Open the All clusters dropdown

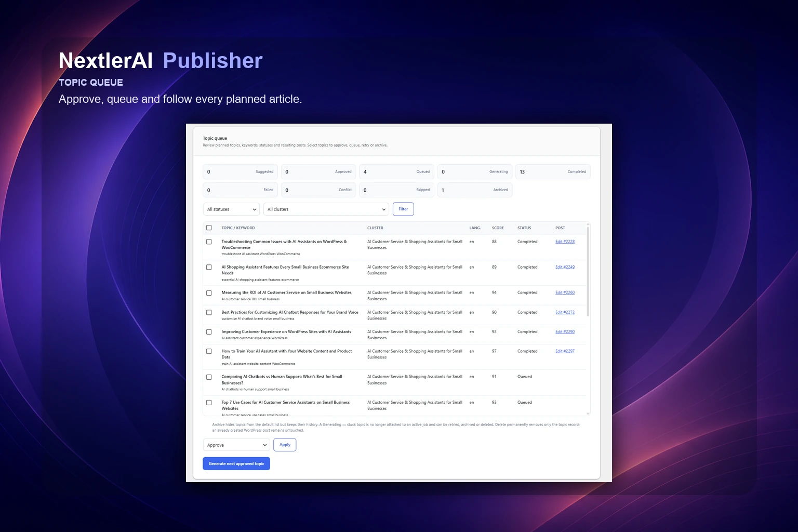(x=326, y=209)
